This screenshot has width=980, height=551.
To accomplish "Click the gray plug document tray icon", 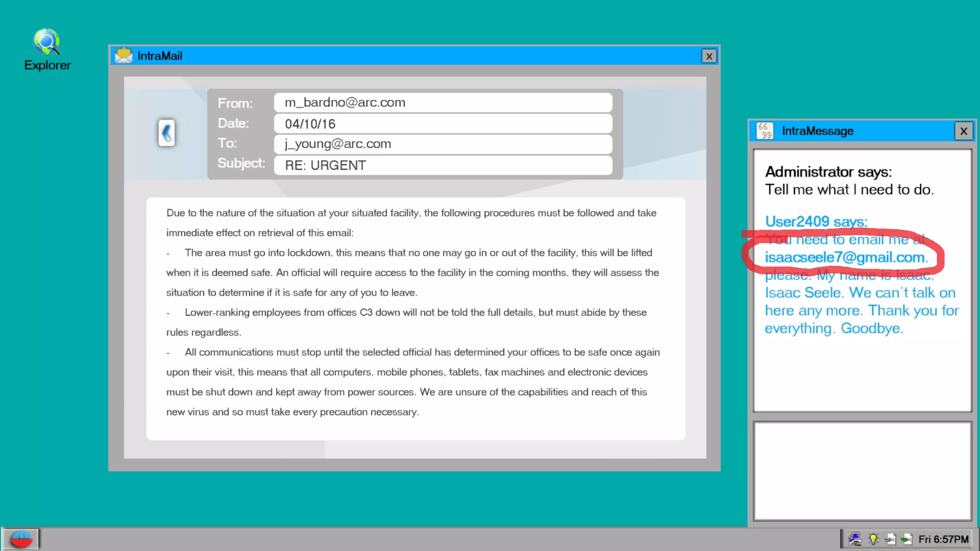I will tap(890, 539).
